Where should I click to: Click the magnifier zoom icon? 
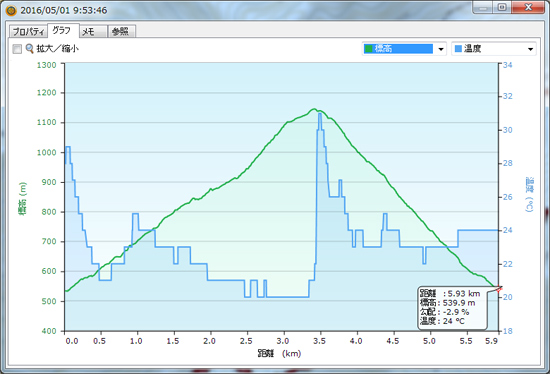(x=29, y=48)
